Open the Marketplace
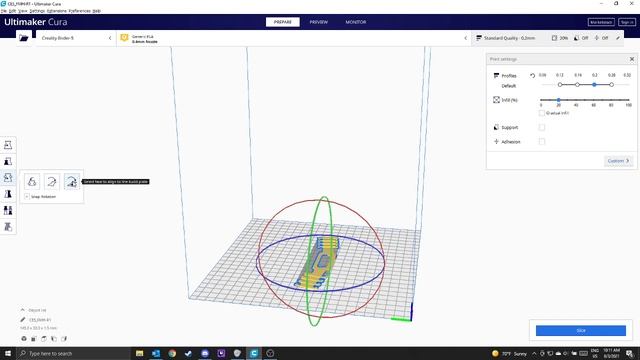Screen dimensions: 640x360 coord(601,22)
